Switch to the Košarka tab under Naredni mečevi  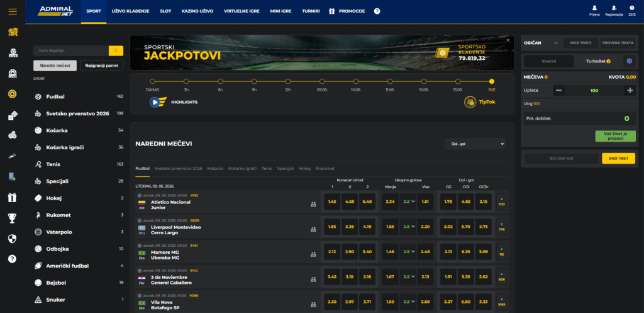click(x=215, y=169)
